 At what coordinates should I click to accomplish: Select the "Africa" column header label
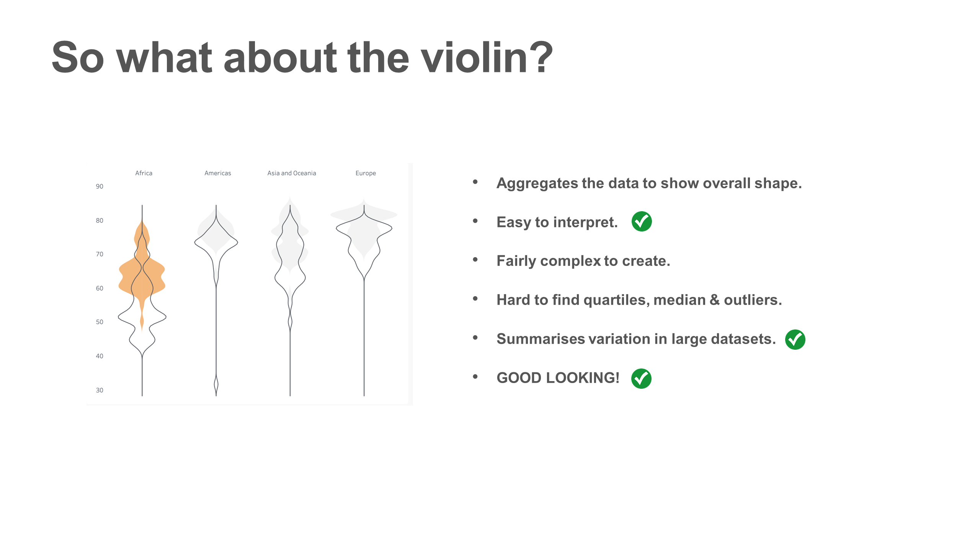pos(144,173)
